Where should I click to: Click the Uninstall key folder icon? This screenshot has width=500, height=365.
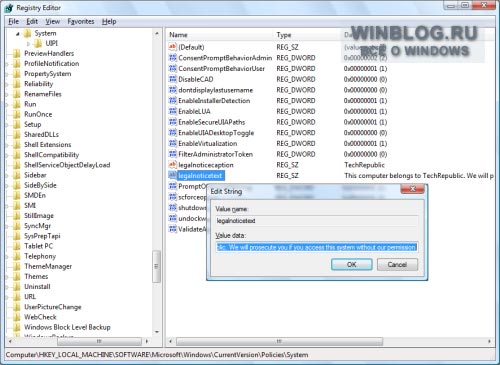[17, 286]
